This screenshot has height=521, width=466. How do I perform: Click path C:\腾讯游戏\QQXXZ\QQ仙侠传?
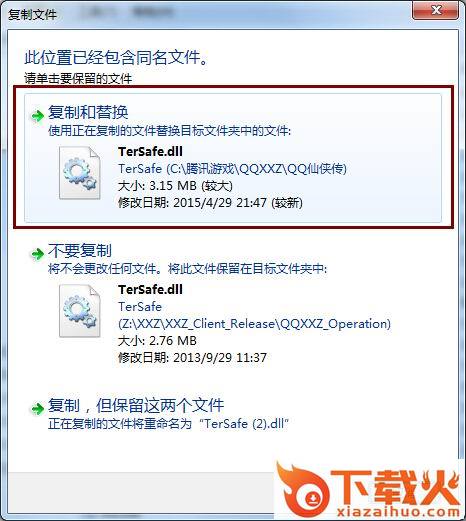coord(256,169)
